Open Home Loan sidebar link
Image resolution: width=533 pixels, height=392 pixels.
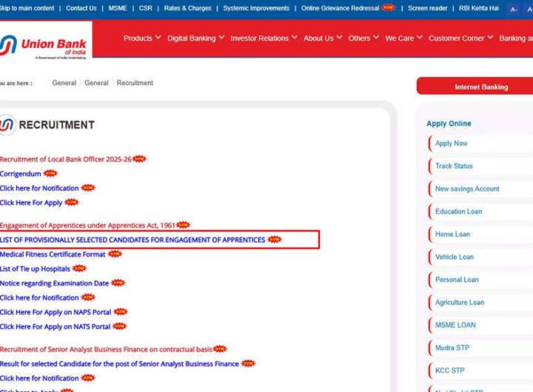(x=452, y=234)
